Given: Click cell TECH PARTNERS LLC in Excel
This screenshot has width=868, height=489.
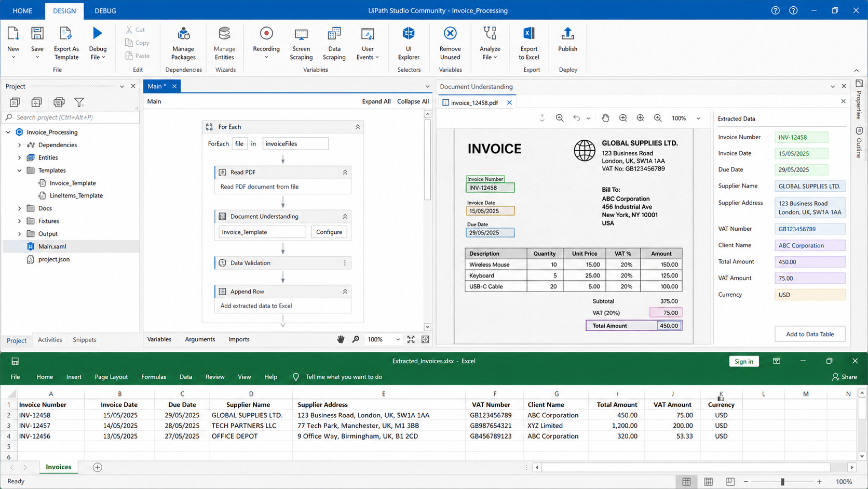Looking at the screenshot, I should [x=251, y=426].
